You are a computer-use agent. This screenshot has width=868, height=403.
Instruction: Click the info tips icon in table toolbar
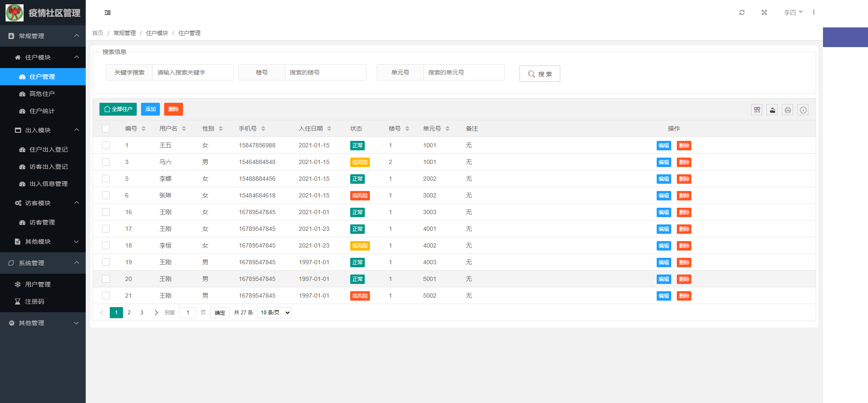click(x=803, y=110)
